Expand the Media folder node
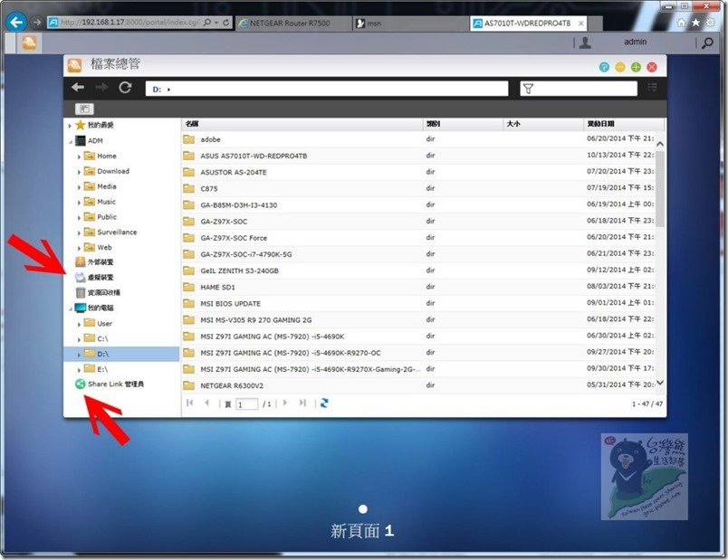 pyautogui.click(x=79, y=187)
